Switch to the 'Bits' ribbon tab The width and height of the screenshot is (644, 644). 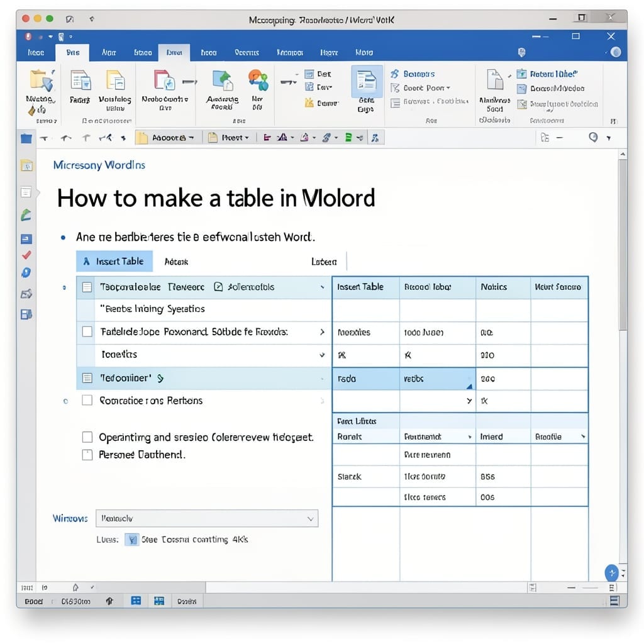73,53
